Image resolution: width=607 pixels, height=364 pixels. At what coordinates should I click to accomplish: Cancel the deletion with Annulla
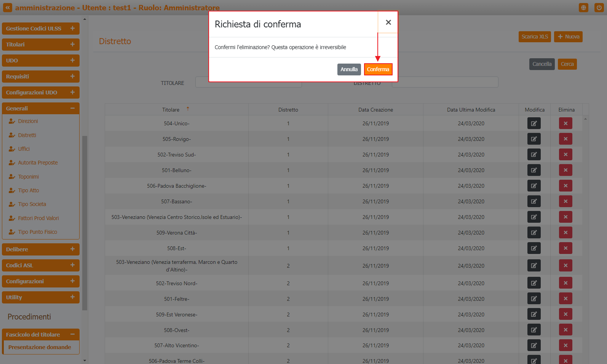[349, 69]
